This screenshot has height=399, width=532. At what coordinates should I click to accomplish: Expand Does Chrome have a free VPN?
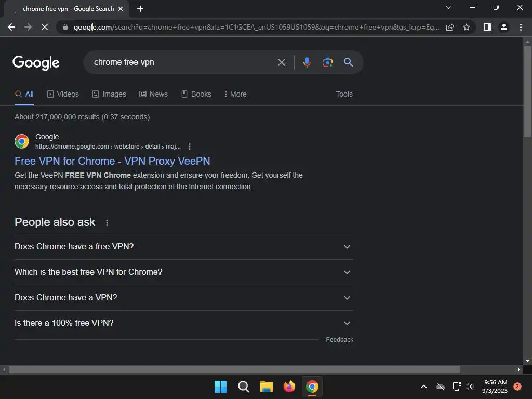(x=183, y=247)
